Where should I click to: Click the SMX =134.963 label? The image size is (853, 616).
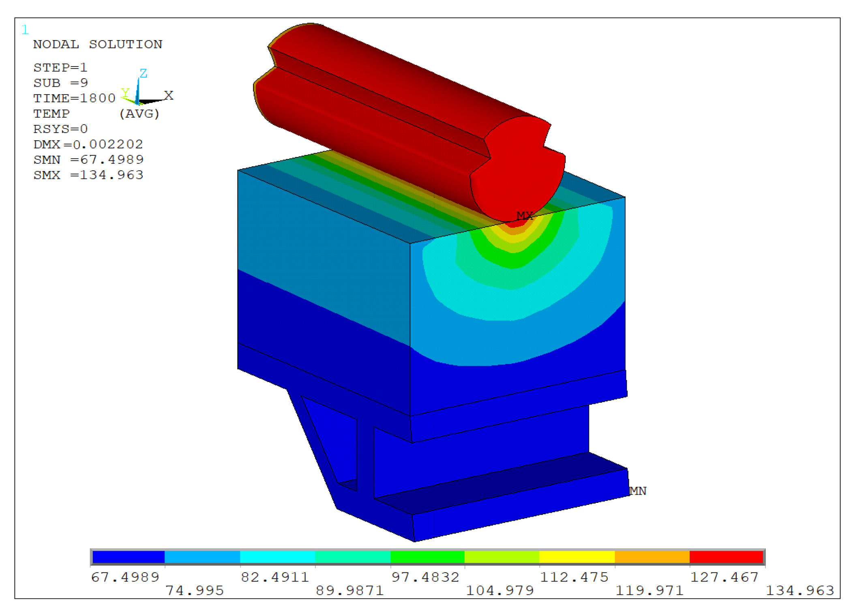[88, 175]
